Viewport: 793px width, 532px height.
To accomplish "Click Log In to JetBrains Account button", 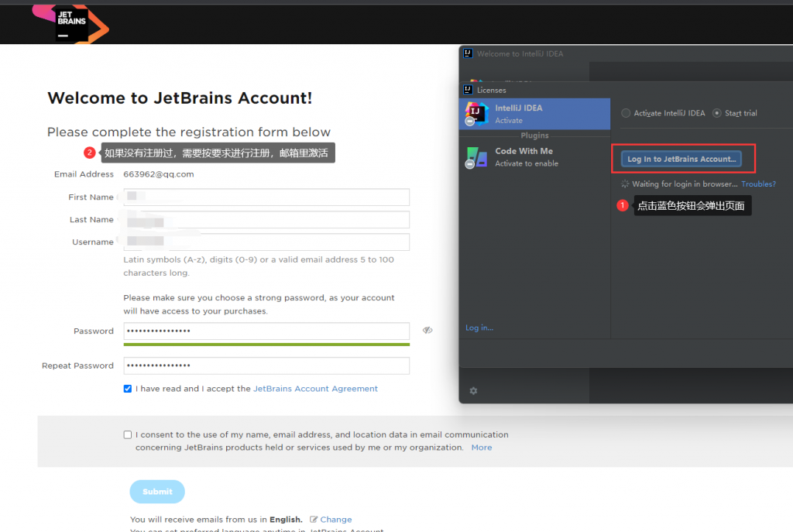I will [x=681, y=159].
